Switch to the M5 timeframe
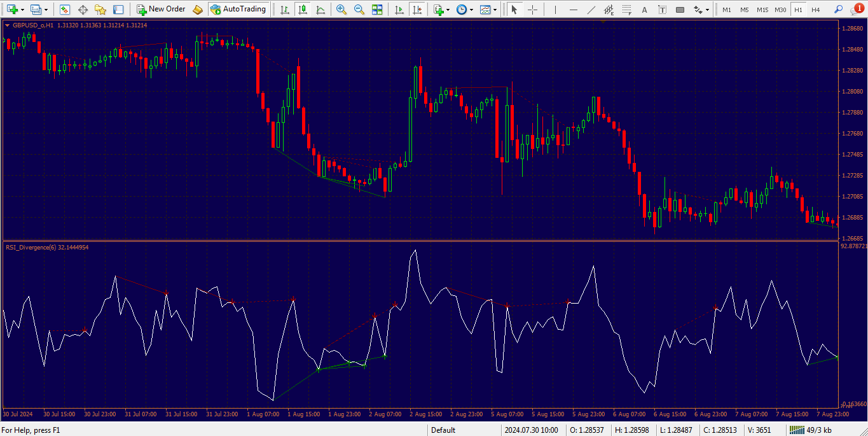Viewport: 868px width, 436px height. pyautogui.click(x=745, y=10)
